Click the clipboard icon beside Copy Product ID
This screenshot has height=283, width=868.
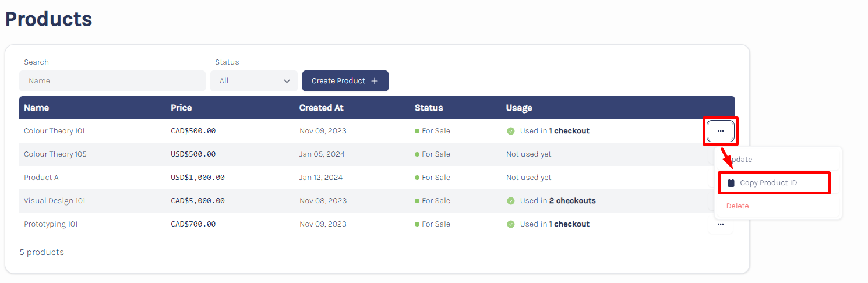tap(731, 183)
